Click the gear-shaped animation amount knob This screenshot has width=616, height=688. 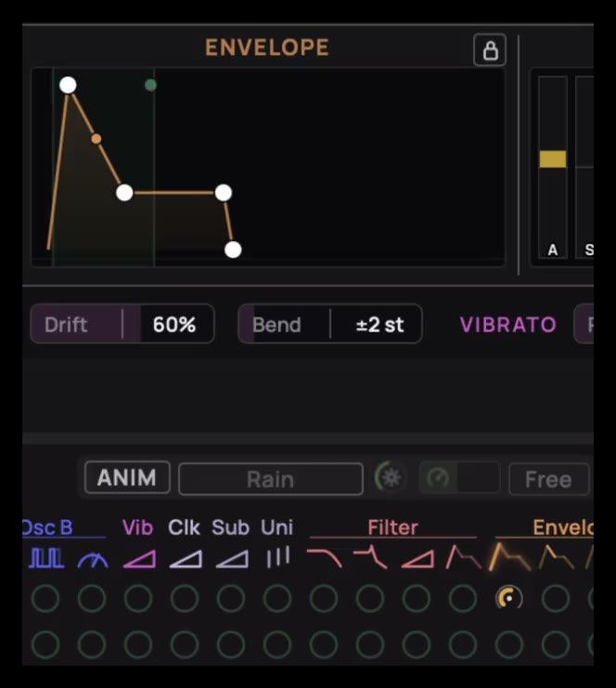[391, 477]
